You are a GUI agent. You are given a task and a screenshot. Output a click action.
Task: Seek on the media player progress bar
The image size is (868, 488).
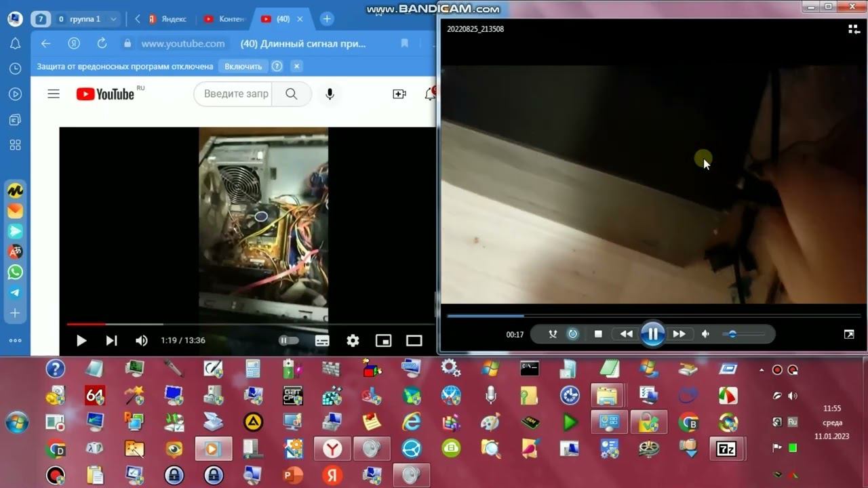coord(653,316)
